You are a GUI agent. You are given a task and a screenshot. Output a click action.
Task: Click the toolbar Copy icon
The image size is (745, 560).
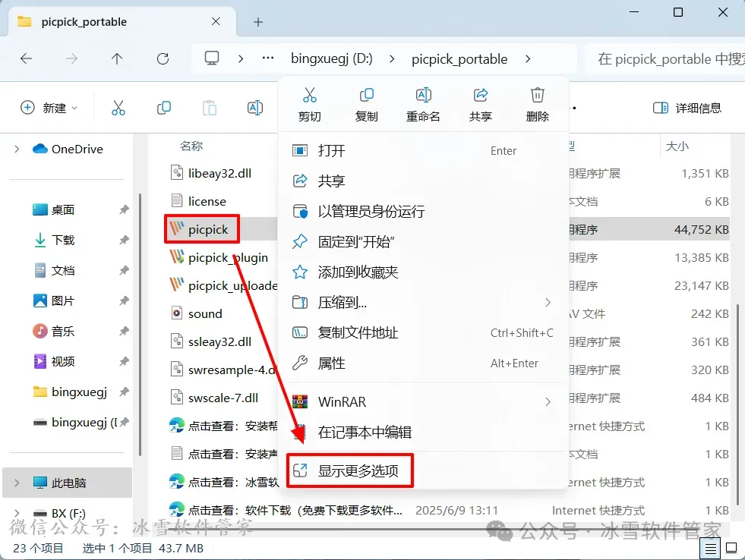[x=164, y=108]
